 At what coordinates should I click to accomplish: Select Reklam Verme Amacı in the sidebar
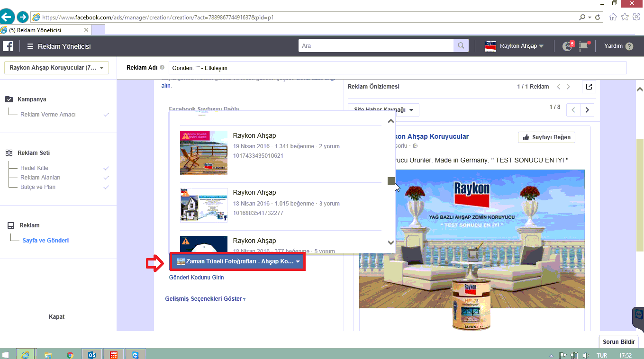[48, 115]
